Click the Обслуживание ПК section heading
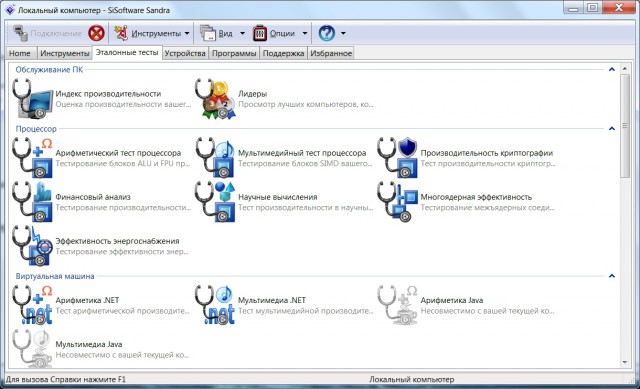The image size is (640, 389). click(49, 69)
